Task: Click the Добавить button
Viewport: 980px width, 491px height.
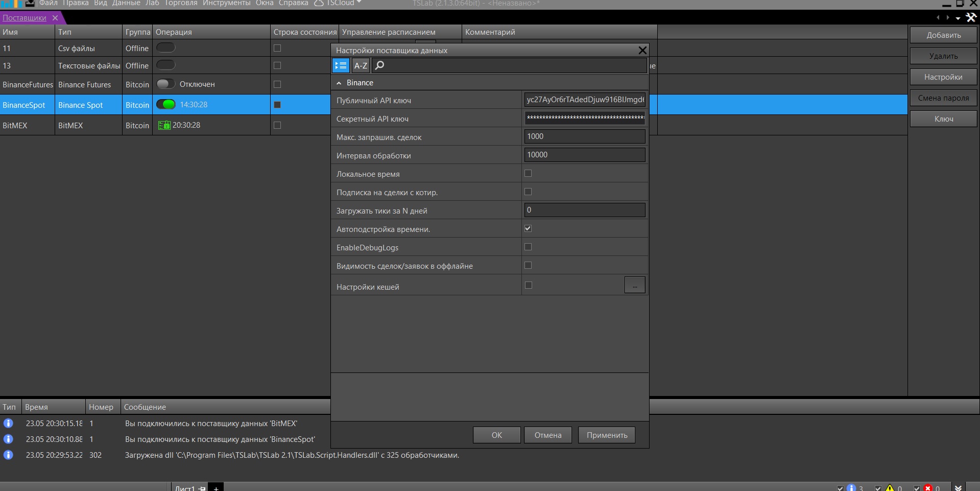Action: (x=944, y=35)
